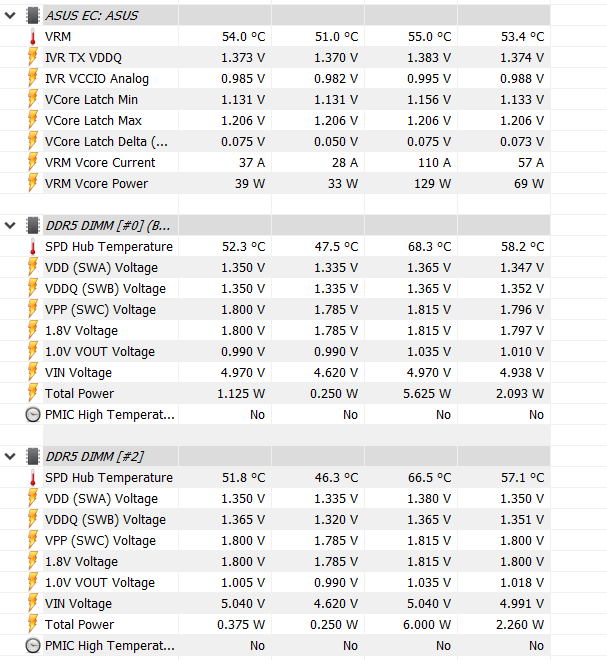Select DIMM #2 1.0V VOUT Voltage row
Image resolution: width=607 pixels, height=660 pixels.
pos(99,583)
